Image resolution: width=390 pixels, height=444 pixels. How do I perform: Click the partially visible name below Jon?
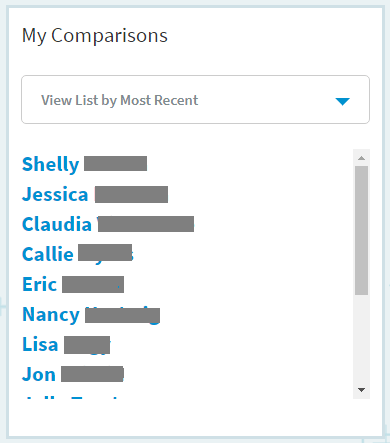[72, 397]
